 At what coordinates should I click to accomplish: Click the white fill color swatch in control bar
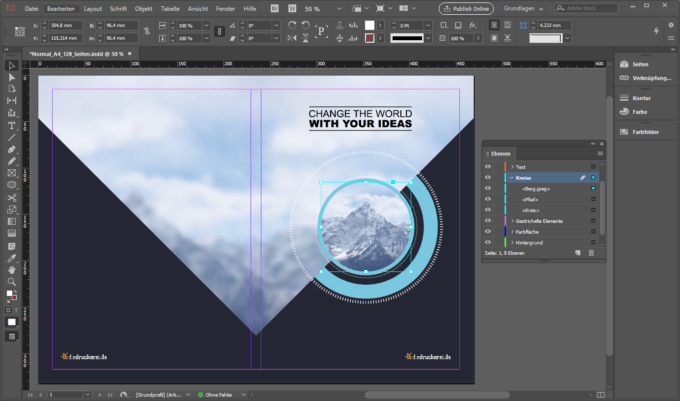tap(369, 26)
